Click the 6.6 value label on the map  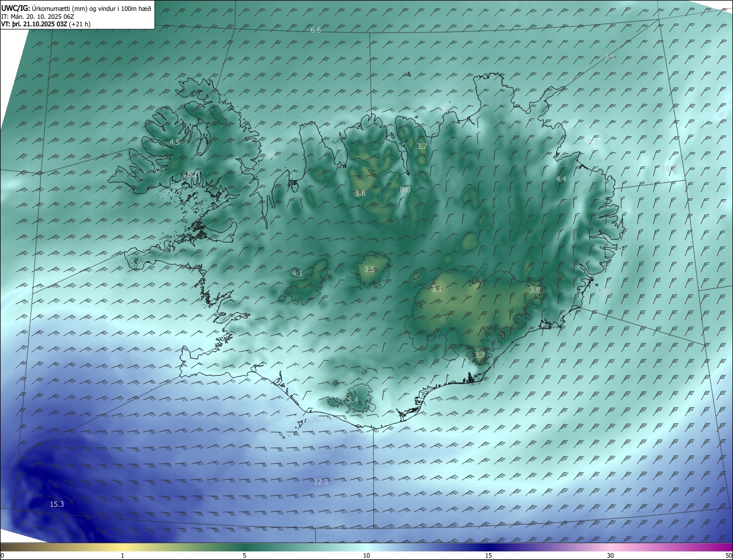coord(316,30)
